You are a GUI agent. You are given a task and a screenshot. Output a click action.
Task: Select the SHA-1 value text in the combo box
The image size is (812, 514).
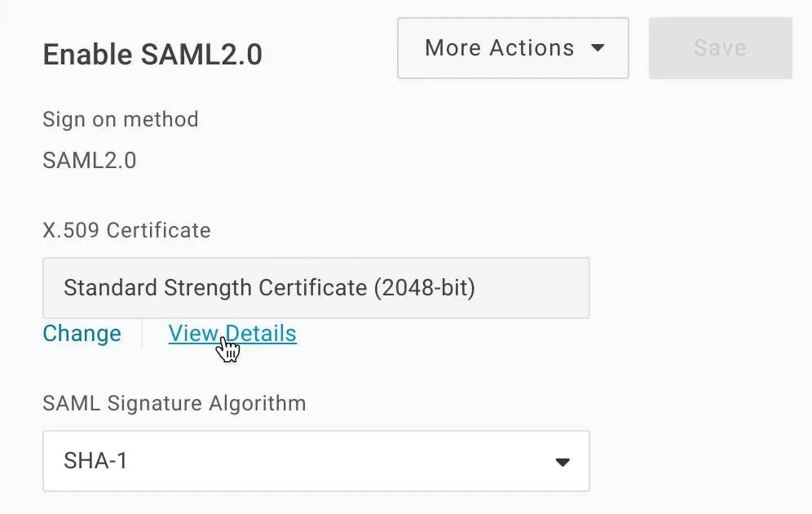[95, 461]
